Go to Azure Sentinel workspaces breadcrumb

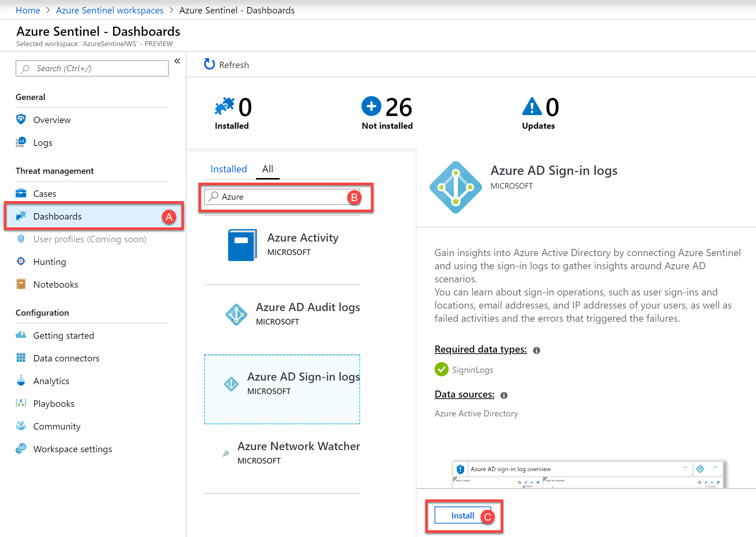[x=110, y=10]
